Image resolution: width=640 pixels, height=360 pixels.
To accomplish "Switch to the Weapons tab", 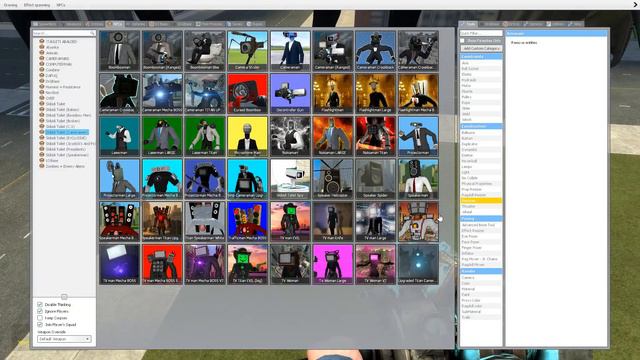I will pos(71,24).
